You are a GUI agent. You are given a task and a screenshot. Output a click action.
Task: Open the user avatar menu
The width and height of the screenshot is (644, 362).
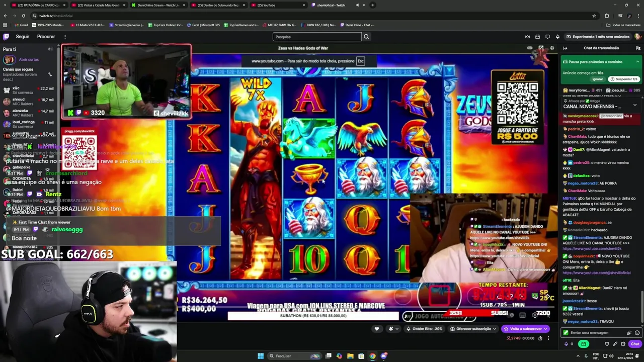tap(637, 37)
